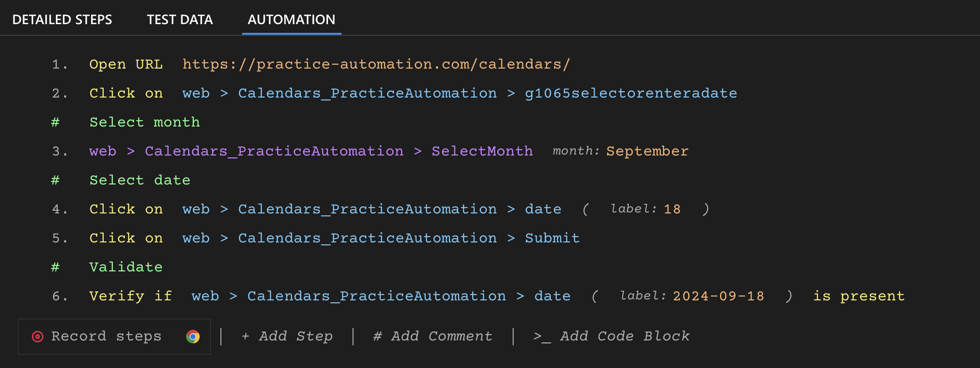The image size is (980, 368).
Task: Click 'is present' in step 6
Action: click(x=859, y=296)
